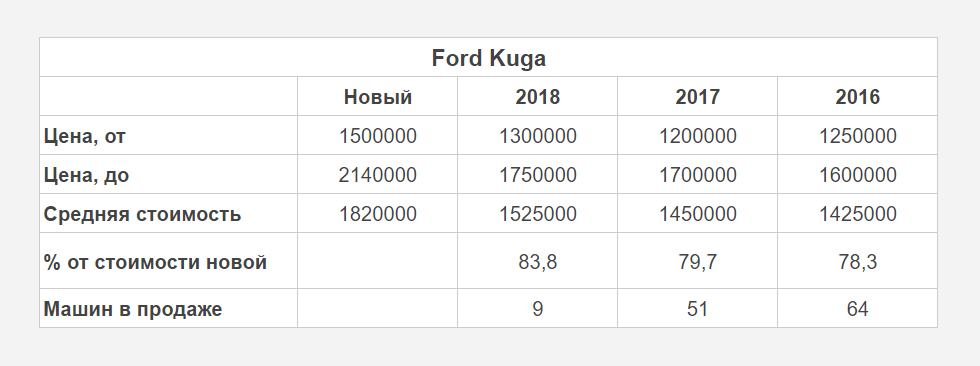Screen dimensions: 980x366
Task: Click the Ford Kuga table title
Action: 488,58
